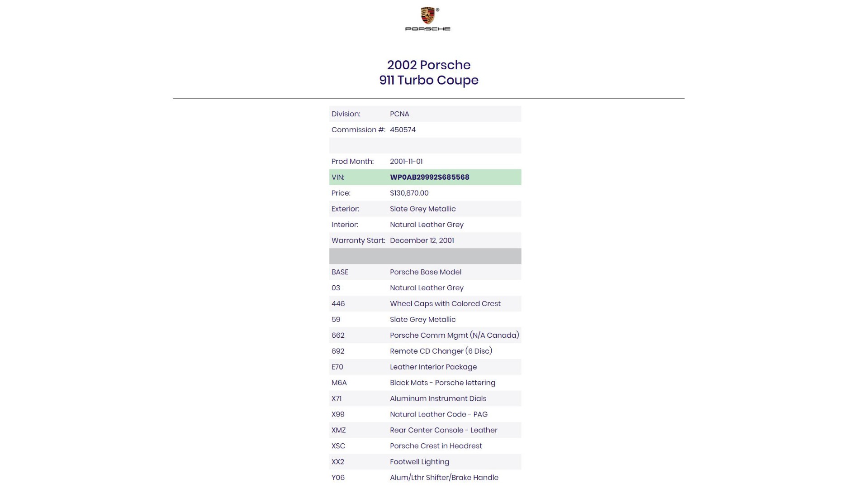Image resolution: width=868 pixels, height=489 pixels.
Task: Click the Porsche crest logo at top
Action: pyautogui.click(x=428, y=19)
